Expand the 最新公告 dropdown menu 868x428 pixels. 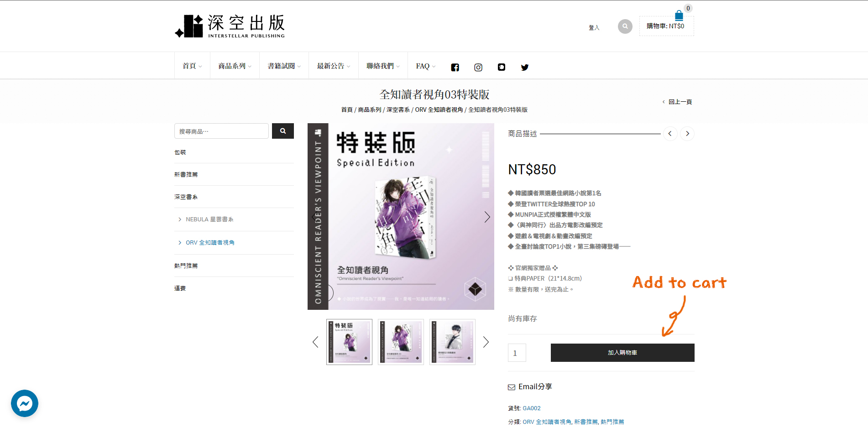pos(334,66)
